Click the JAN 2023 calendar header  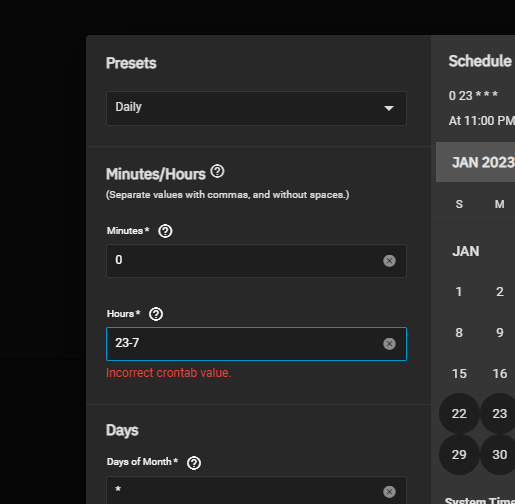click(483, 163)
